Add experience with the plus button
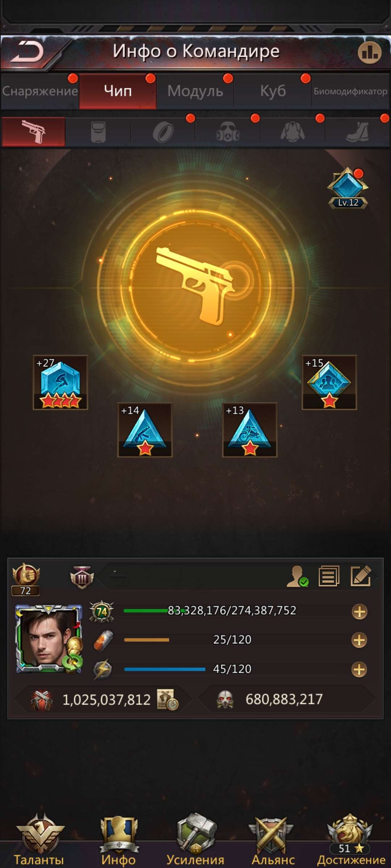The height and width of the screenshot is (868, 391). click(360, 612)
